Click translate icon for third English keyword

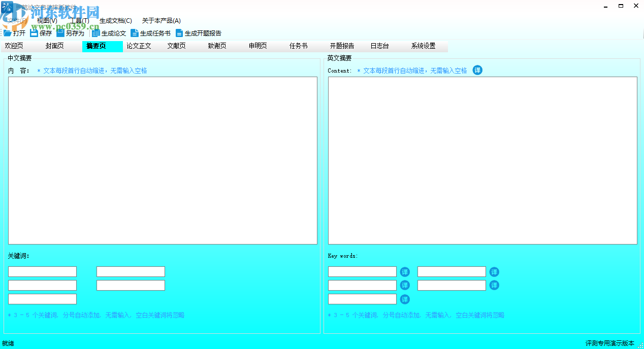click(405, 286)
